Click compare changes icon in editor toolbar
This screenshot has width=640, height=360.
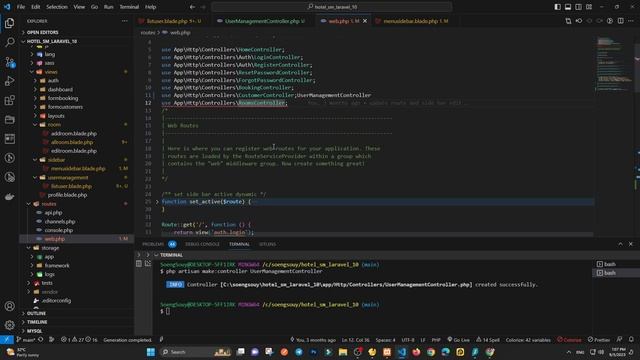tap(568, 21)
